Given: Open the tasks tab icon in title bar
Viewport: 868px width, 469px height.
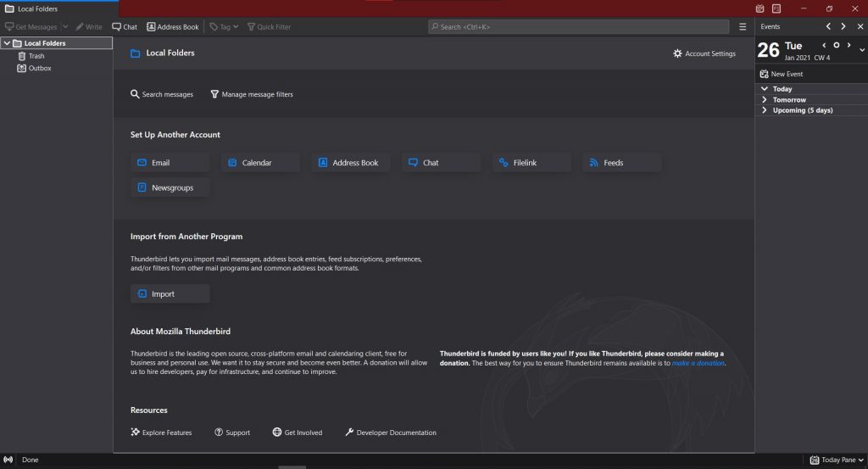Looking at the screenshot, I should click(x=776, y=8).
